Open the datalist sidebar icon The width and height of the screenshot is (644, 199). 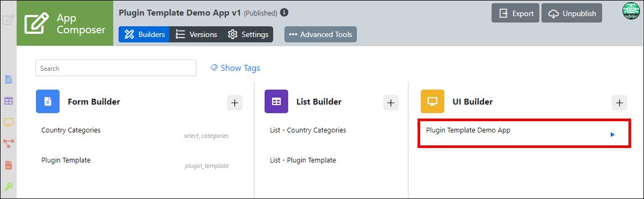point(9,101)
